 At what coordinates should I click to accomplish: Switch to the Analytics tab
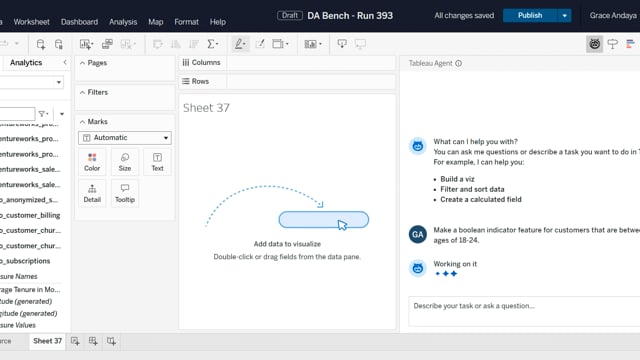point(26,62)
